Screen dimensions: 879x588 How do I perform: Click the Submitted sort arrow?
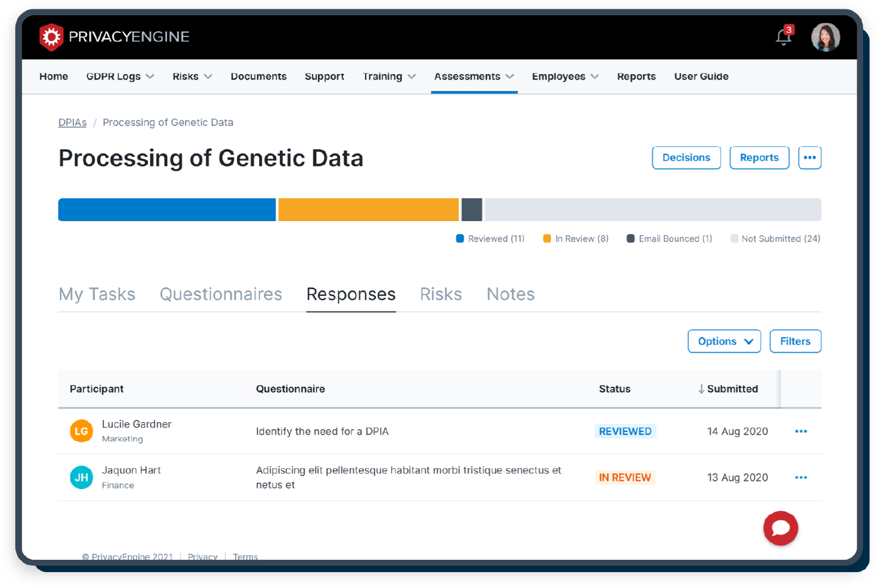[700, 389]
